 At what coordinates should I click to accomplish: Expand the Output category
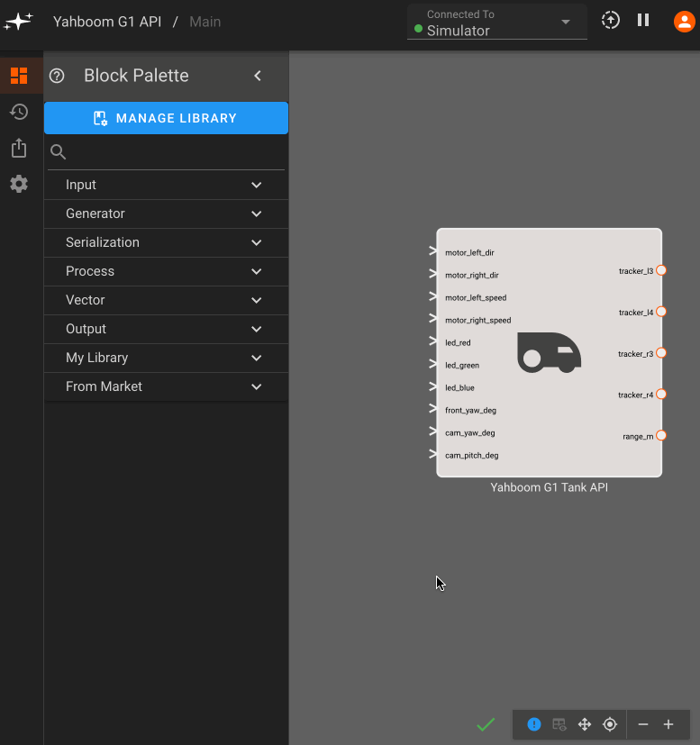tap(166, 330)
